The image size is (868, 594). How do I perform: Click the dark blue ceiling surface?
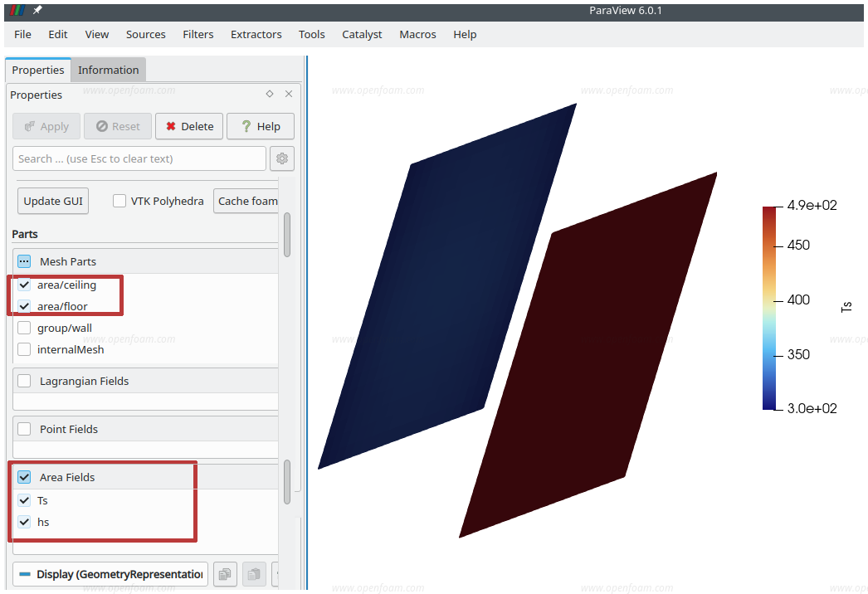point(447,285)
